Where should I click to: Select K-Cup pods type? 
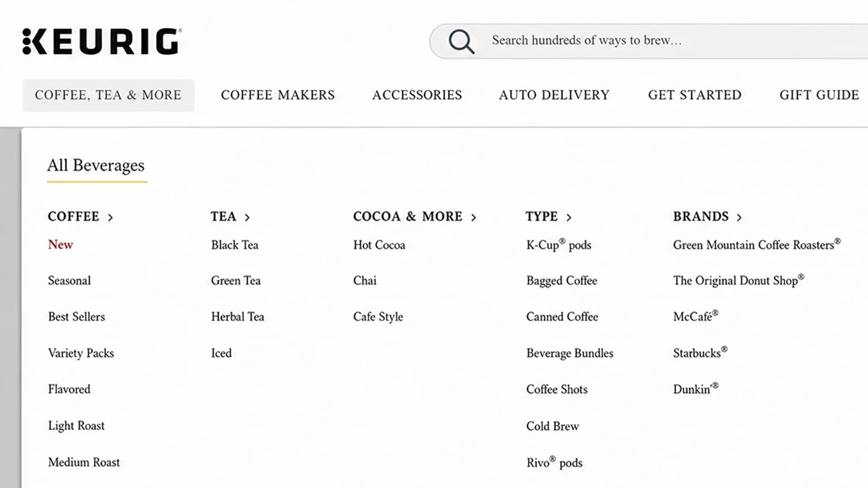(559, 245)
